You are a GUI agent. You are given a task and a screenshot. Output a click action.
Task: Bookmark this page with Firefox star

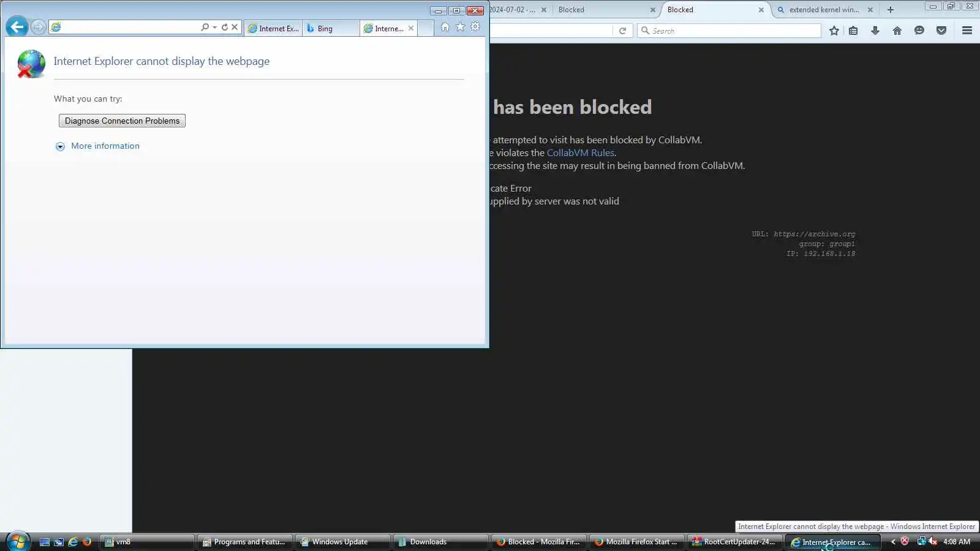834,31
